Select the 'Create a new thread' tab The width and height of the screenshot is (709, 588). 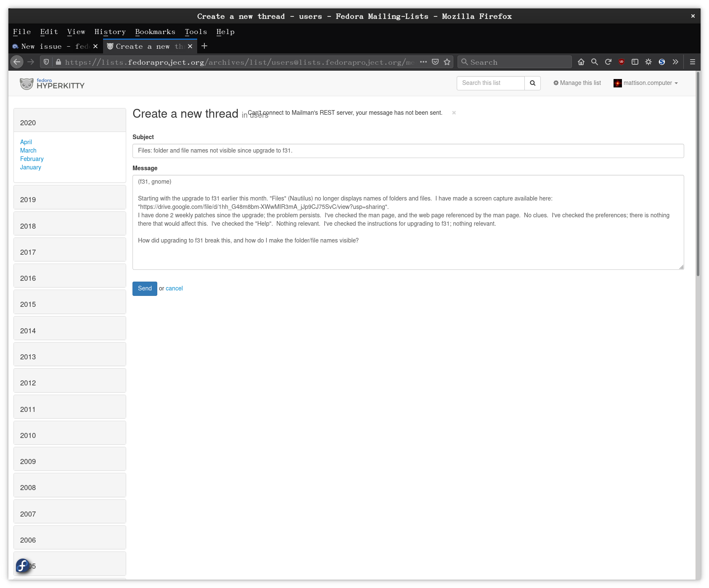(150, 46)
